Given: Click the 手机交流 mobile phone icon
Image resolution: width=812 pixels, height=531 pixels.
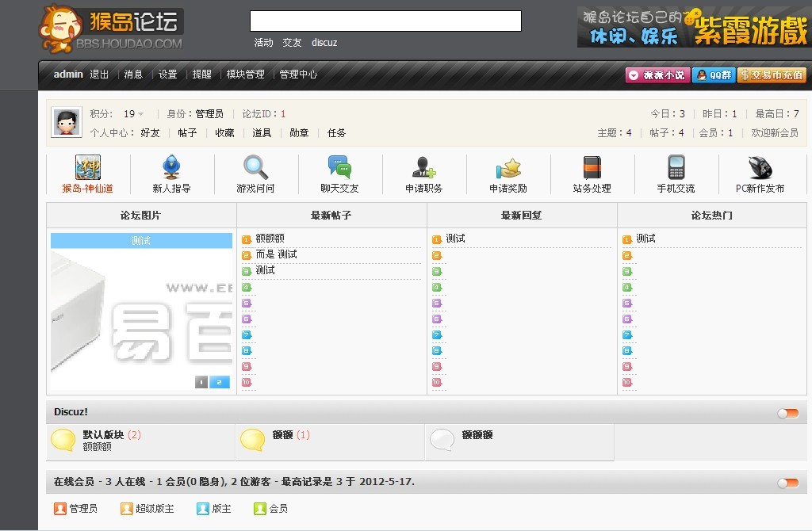Looking at the screenshot, I should [x=676, y=168].
